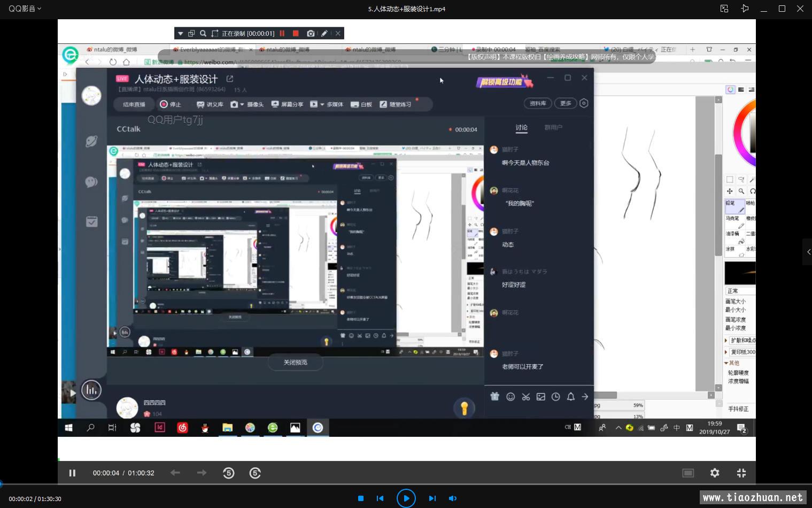Switch to the 群用户 tab
This screenshot has width=812, height=508.
click(x=553, y=128)
